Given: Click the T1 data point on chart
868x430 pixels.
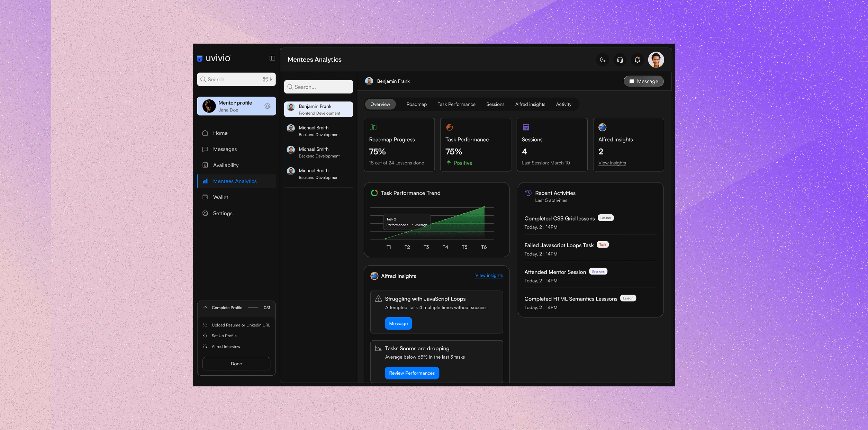Looking at the screenshot, I should click(x=386, y=239).
